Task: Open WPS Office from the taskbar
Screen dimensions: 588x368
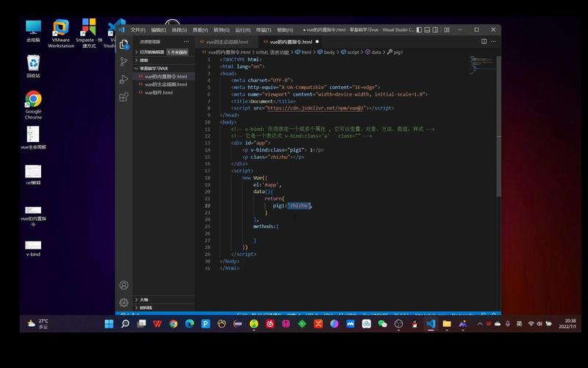Action: tap(157, 324)
